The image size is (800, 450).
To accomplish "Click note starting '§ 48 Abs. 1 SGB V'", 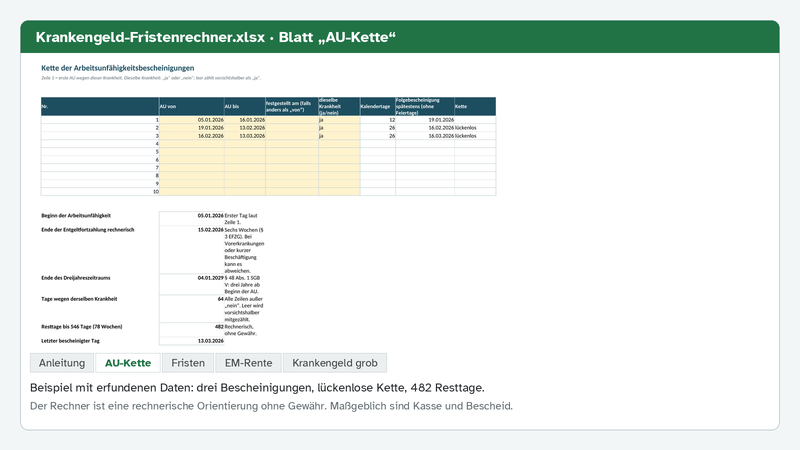I will 243,285.
